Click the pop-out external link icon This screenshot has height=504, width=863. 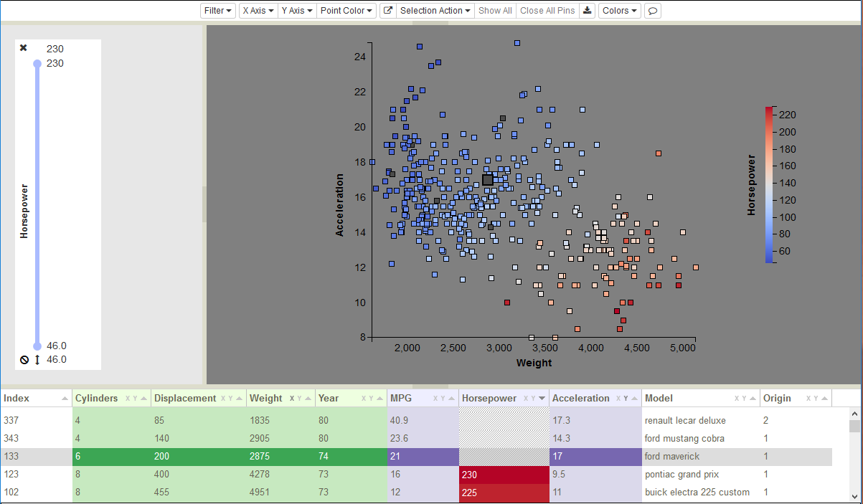pyautogui.click(x=388, y=11)
